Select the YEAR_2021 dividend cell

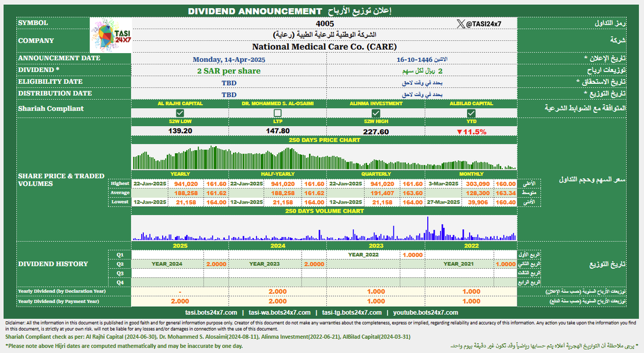point(459,264)
